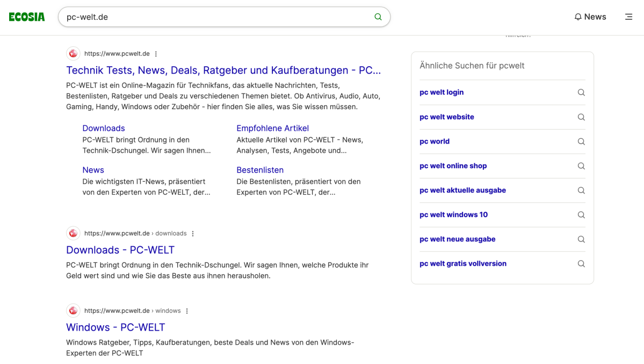The width and height of the screenshot is (644, 364).
Task: Open the options dots for the first pcwelt.de result
Action: pos(156,54)
